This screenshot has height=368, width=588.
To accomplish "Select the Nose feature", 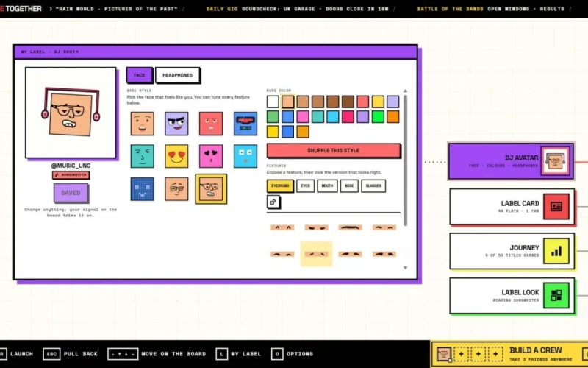I will tap(349, 186).
